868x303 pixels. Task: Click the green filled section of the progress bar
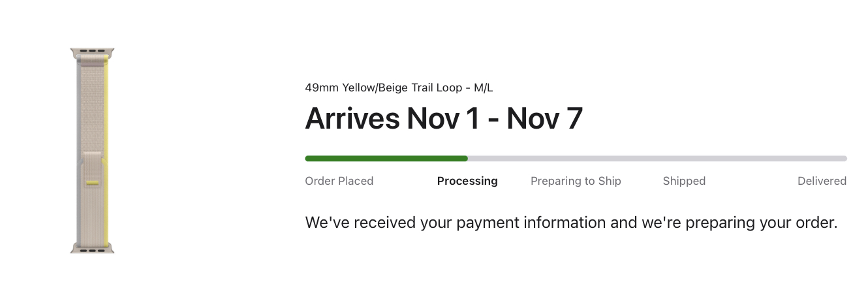[386, 159]
